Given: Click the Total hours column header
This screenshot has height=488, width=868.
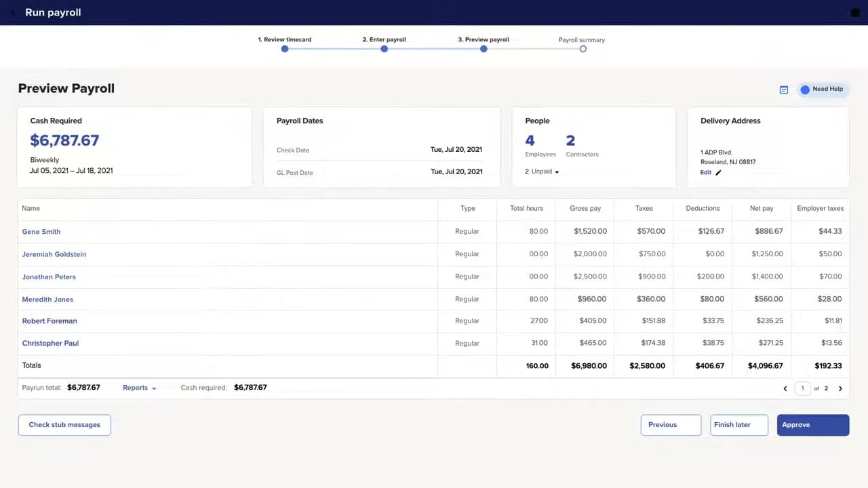Looking at the screenshot, I should (526, 209).
